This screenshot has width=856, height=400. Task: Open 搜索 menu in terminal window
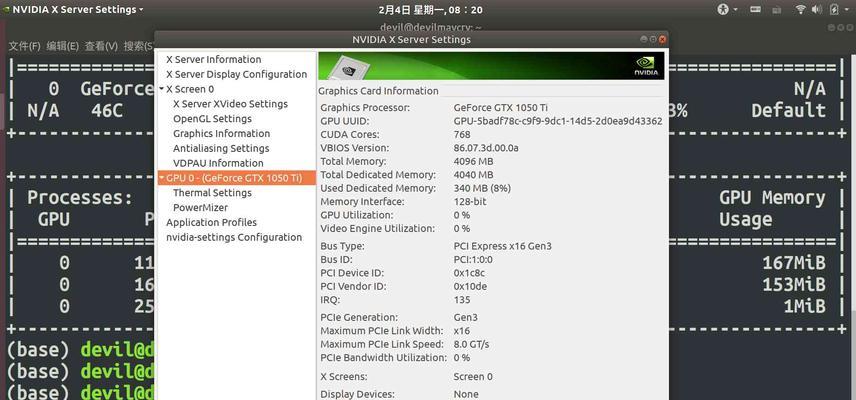click(x=139, y=46)
